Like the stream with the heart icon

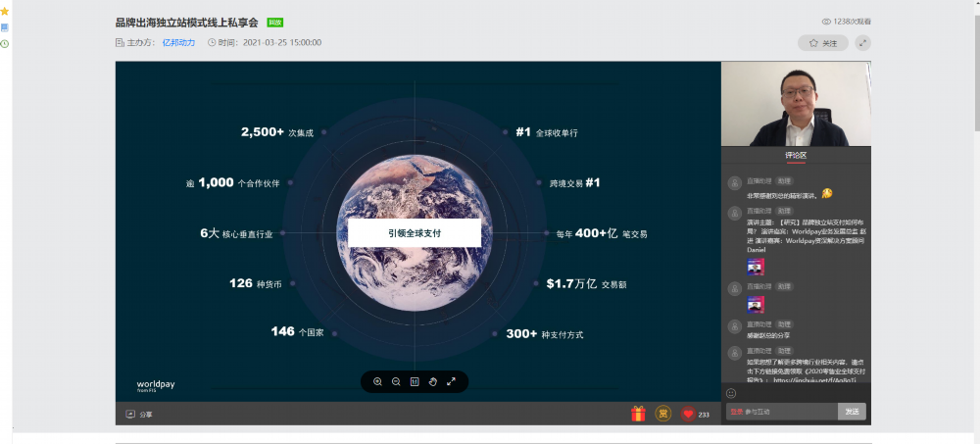pos(688,414)
